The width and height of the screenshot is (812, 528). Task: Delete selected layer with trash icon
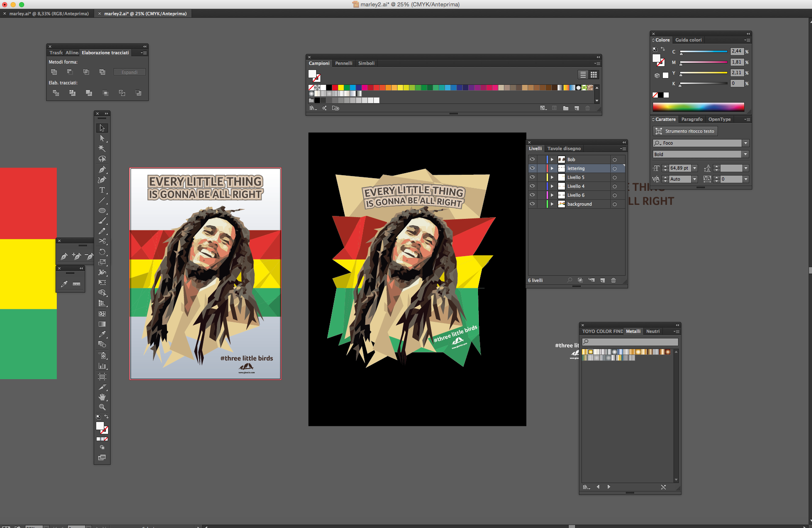tap(613, 280)
